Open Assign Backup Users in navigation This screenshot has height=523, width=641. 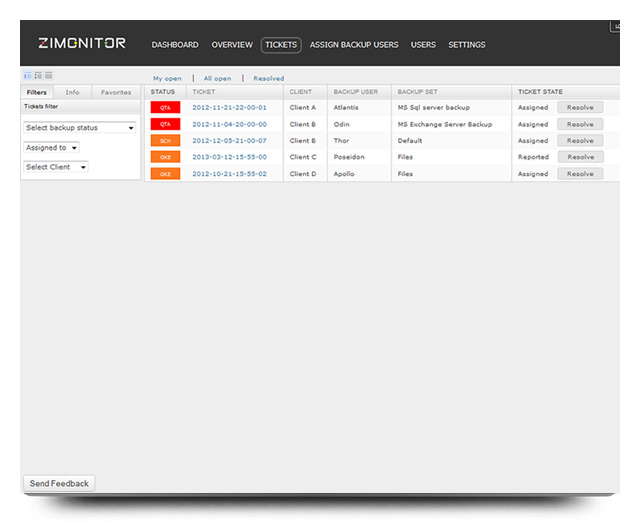click(x=354, y=45)
